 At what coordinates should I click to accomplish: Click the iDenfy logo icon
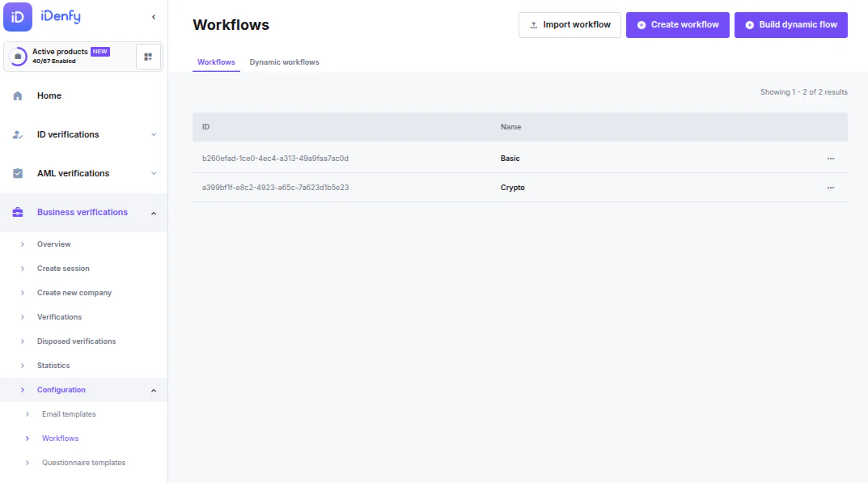[x=18, y=16]
